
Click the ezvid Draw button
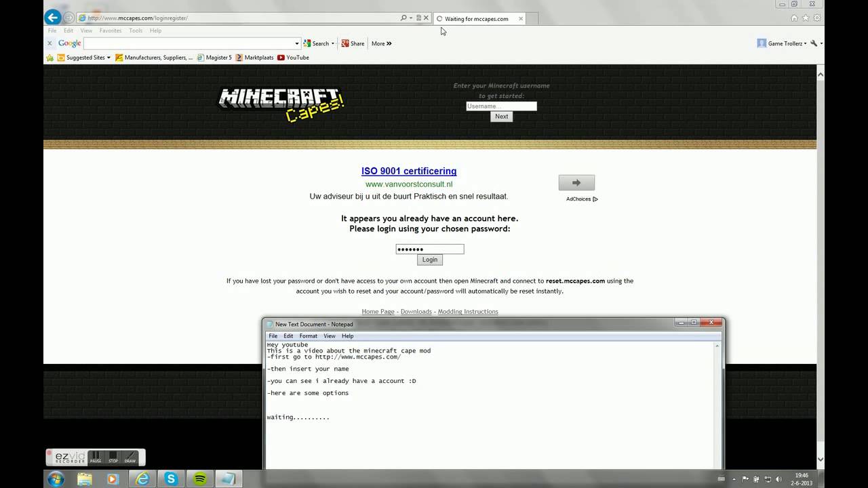pyautogui.click(x=130, y=457)
